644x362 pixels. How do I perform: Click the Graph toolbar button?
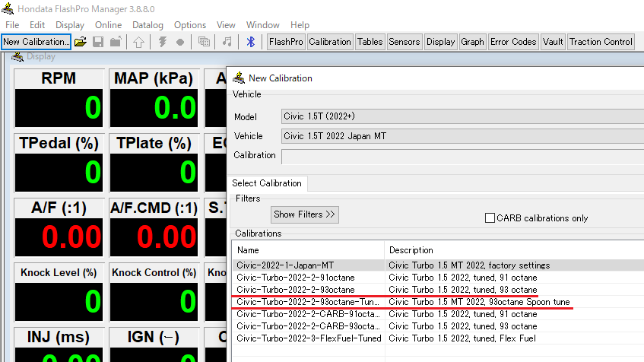click(472, 42)
